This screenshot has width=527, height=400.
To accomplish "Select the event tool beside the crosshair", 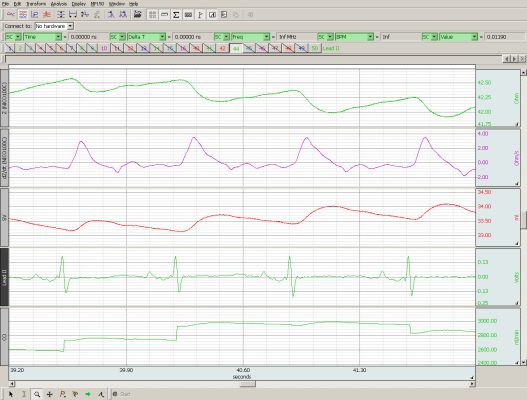I will (x=62, y=394).
